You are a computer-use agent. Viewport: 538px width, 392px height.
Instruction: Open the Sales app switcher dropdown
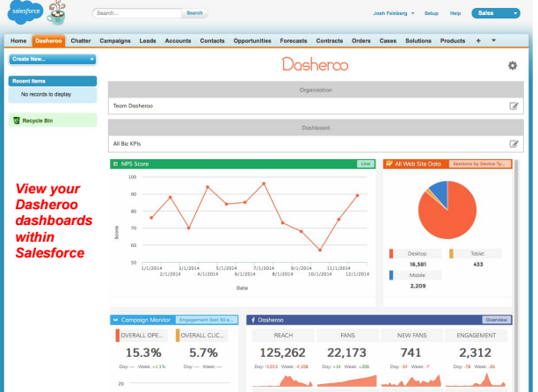[496, 13]
